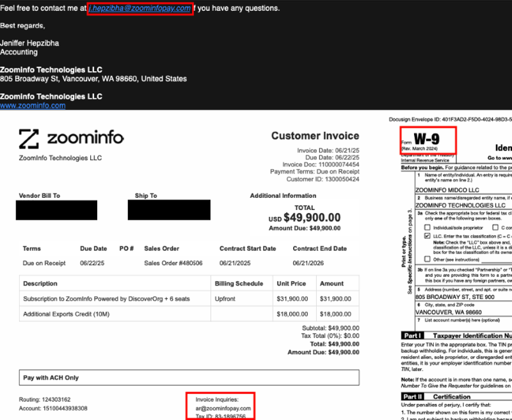Select the Invoice Date: 06/21/25 line
This screenshot has height=420, width=512.
pos(328,150)
